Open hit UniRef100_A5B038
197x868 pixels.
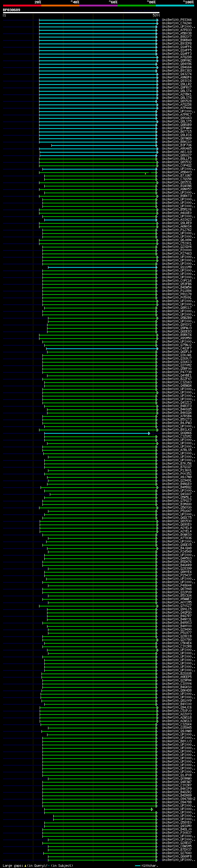coord(176,33)
